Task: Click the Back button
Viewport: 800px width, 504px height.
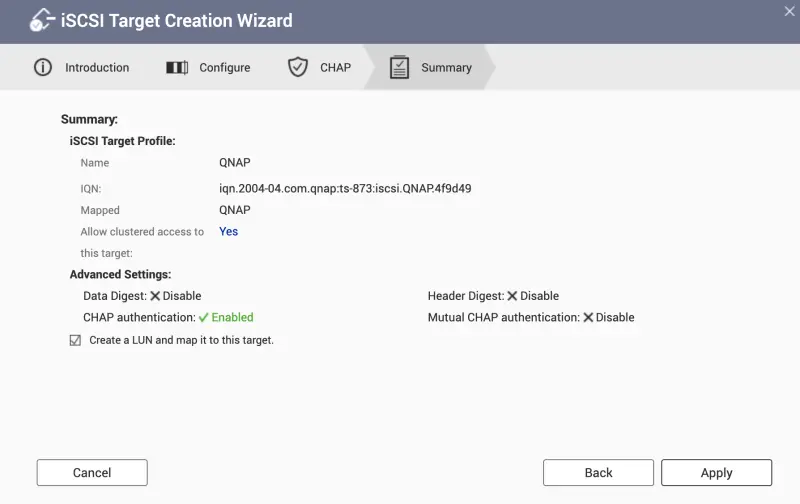Action: coord(598,472)
